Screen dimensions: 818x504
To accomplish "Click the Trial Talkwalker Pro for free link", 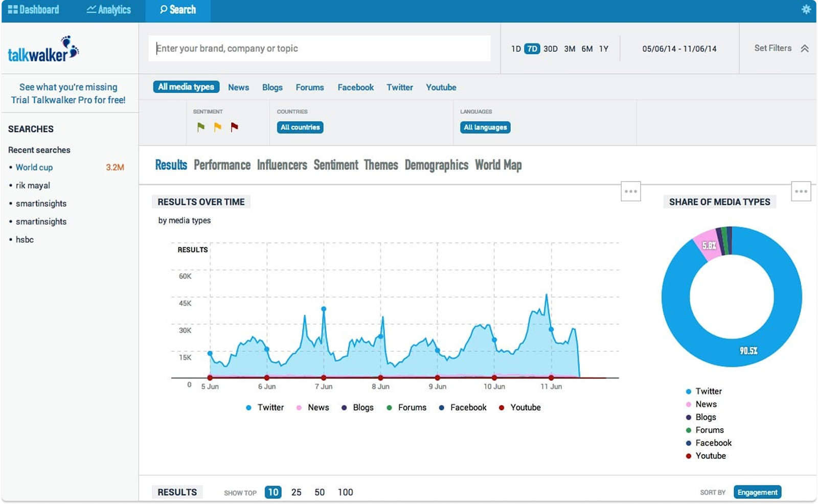I will click(x=68, y=100).
